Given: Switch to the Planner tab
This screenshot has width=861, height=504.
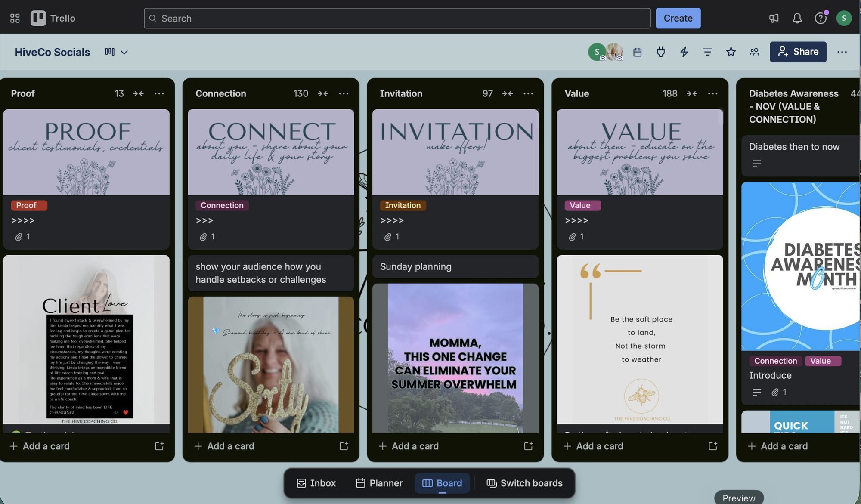Looking at the screenshot, I should coord(379,483).
